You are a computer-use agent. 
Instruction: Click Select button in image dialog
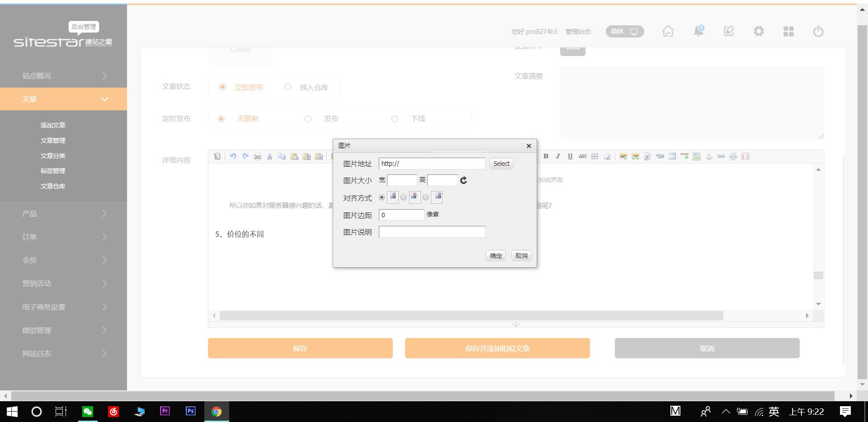click(x=501, y=164)
